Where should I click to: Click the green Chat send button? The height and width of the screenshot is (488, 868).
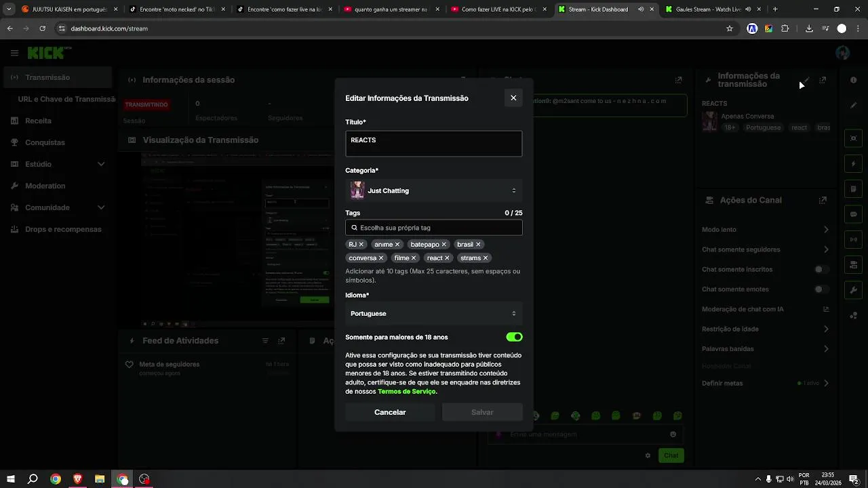[671, 455]
